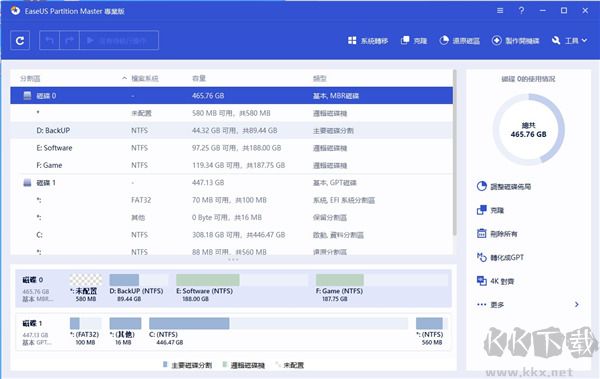Click the disk usage donut chart
This screenshot has height=379, width=600.
pyautogui.click(x=528, y=129)
